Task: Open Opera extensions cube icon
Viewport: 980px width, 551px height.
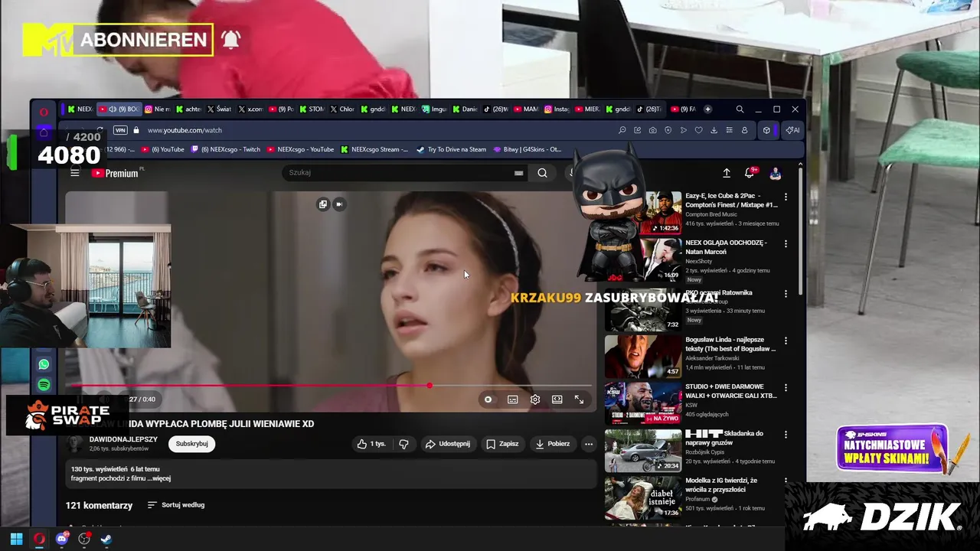Action: point(766,130)
